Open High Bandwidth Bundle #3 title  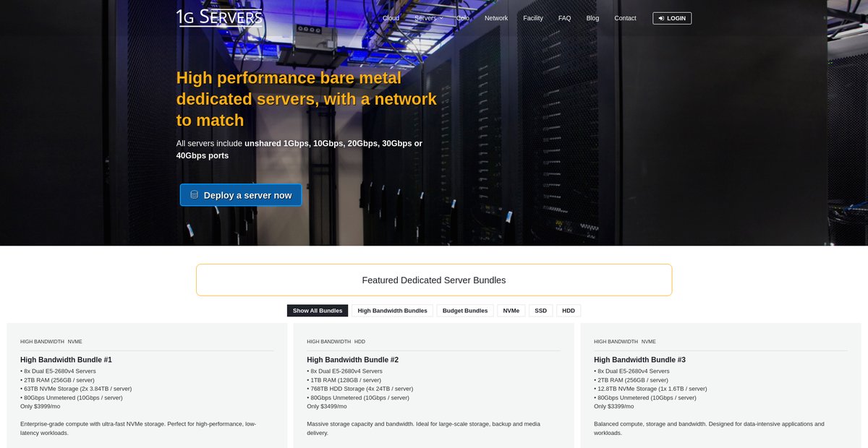point(640,359)
